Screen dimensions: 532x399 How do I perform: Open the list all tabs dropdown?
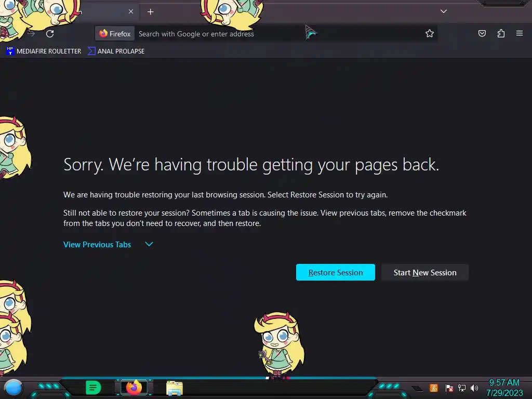[x=444, y=11]
